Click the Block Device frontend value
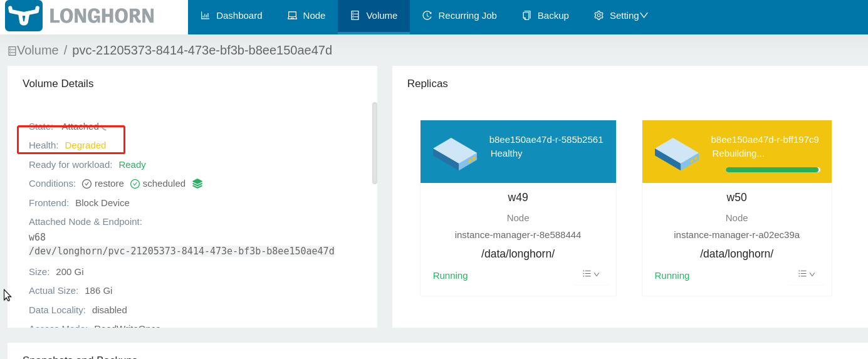Viewport: 868px width, 359px height. point(102,203)
